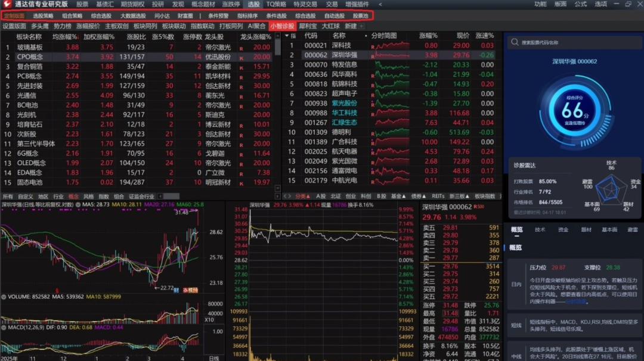Open the 选股 menu in top bar
The image size is (644, 361).
pyautogui.click(x=254, y=4)
